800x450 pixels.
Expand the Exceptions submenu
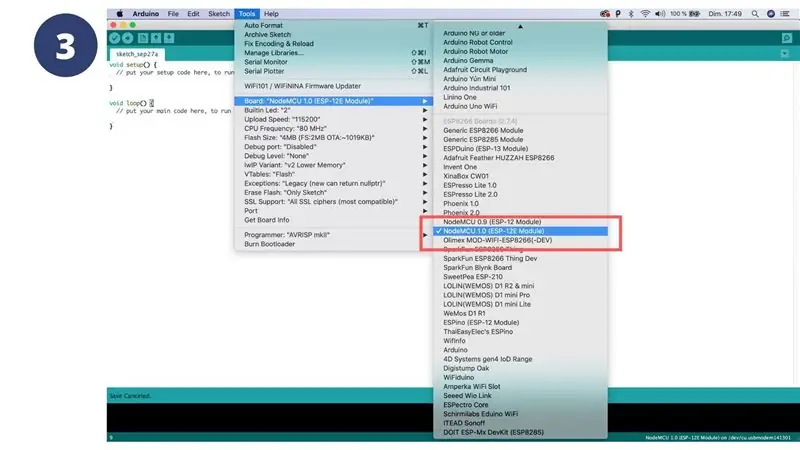334,183
